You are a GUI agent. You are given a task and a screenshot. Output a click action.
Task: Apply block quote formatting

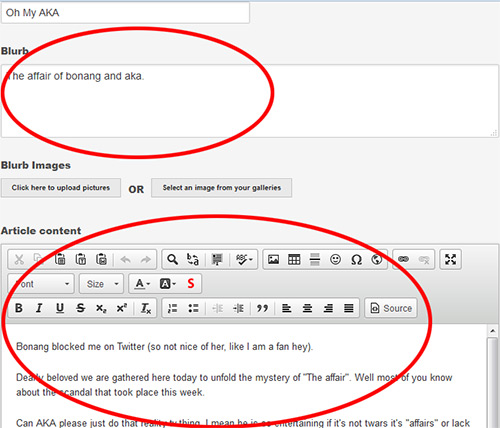tap(262, 308)
